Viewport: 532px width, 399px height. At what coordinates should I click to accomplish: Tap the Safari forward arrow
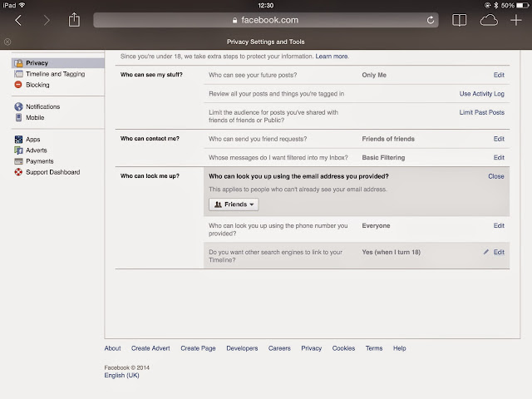point(47,20)
